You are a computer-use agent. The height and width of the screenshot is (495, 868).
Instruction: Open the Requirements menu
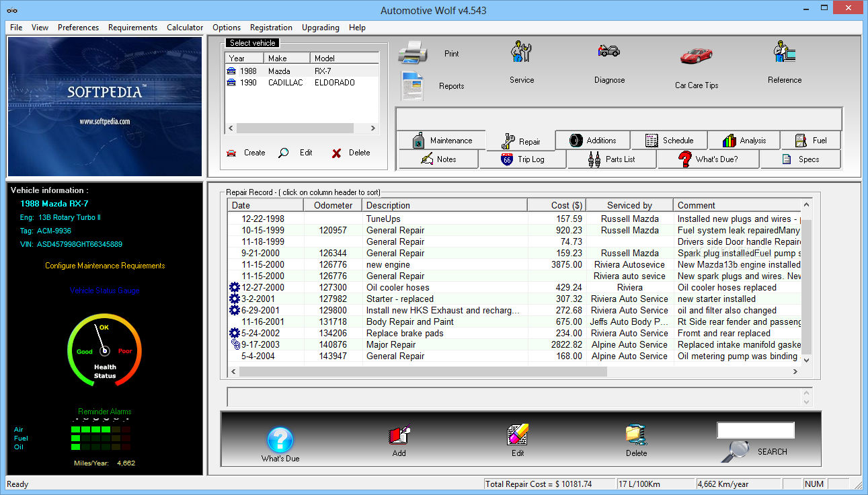[x=132, y=28]
